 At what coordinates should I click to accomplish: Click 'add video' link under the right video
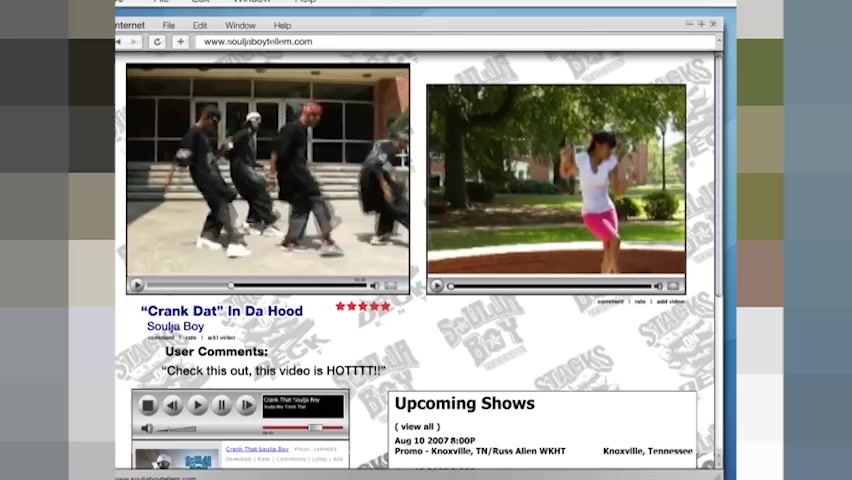click(671, 301)
